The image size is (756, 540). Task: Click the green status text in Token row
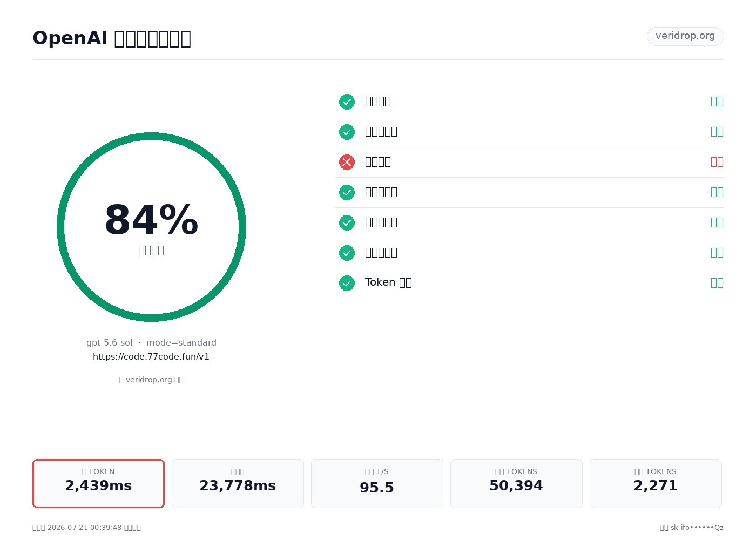tap(717, 283)
